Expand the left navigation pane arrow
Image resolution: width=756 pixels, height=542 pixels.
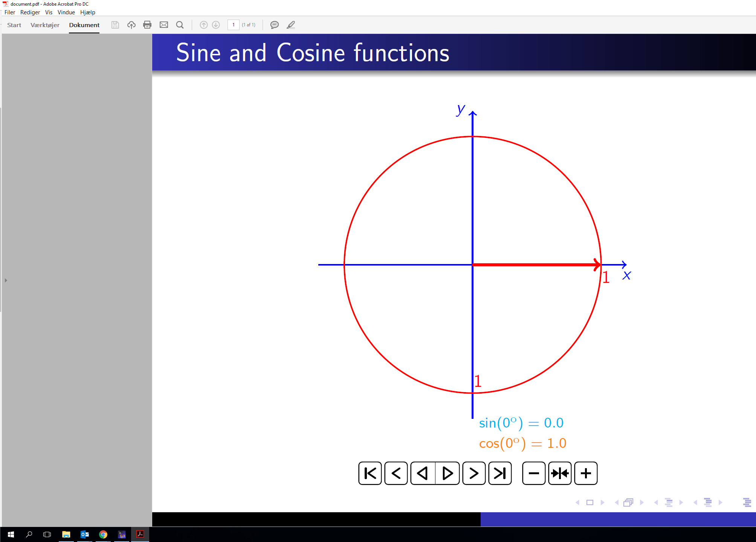coord(6,280)
